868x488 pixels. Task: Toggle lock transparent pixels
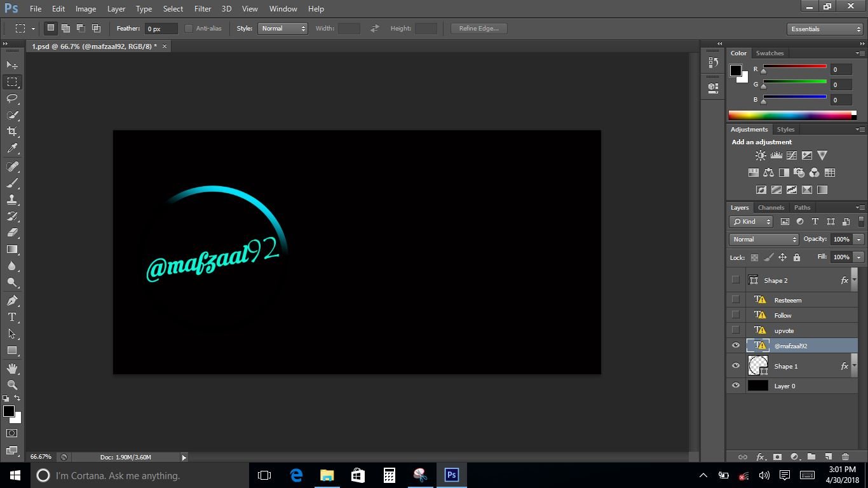(x=754, y=257)
